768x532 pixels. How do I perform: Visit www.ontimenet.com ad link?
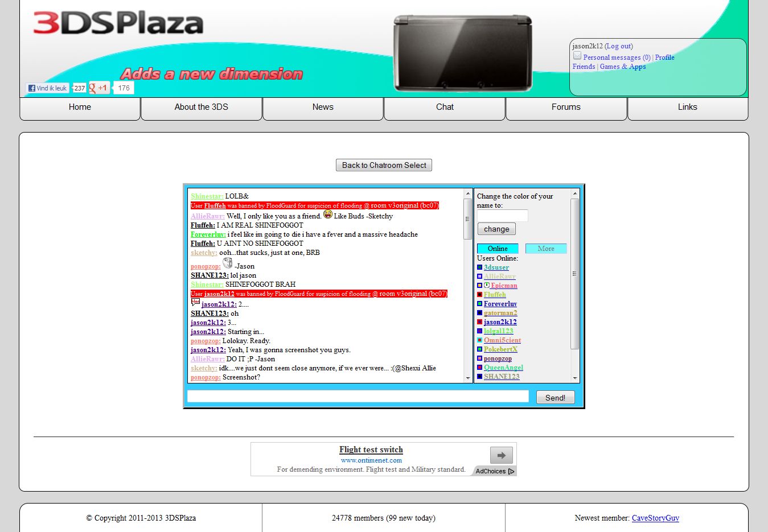point(371,460)
